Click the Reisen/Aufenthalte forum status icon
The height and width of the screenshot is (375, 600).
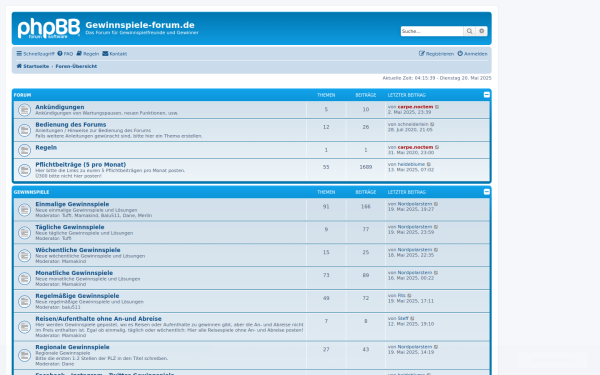[x=24, y=327]
